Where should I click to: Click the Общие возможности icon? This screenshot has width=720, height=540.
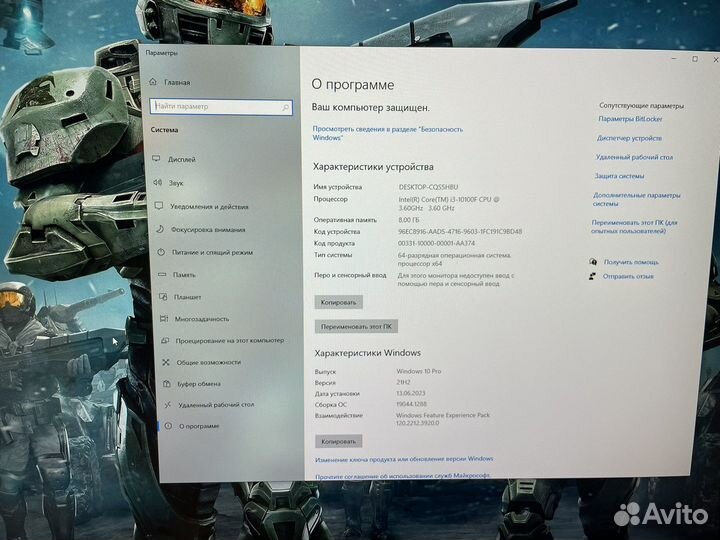click(x=166, y=362)
